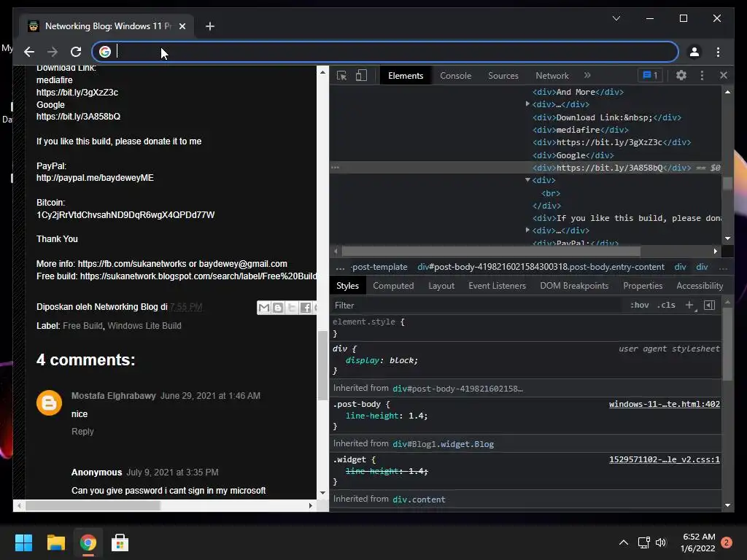The width and height of the screenshot is (747, 560).
Task: Open File Explorer from the taskbar
Action: click(x=55, y=542)
